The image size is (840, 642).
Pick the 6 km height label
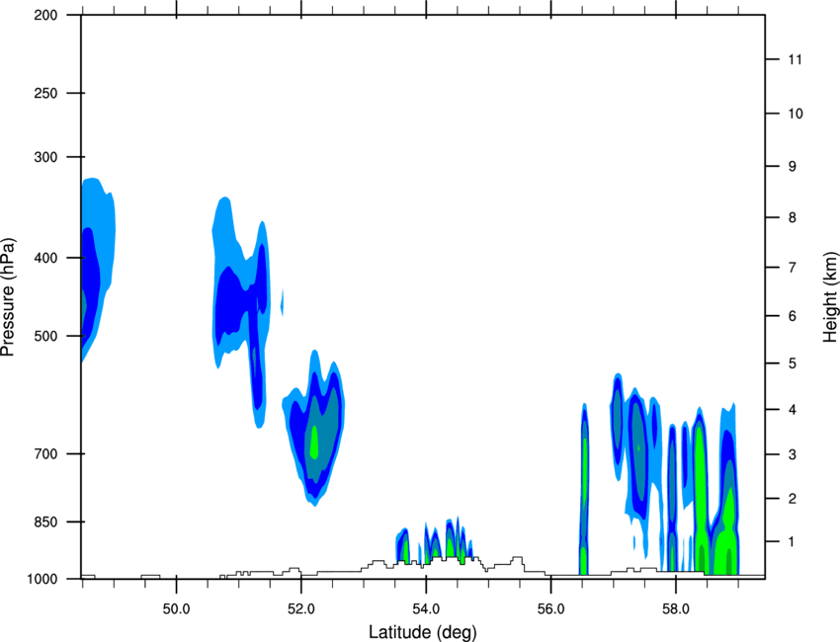(793, 316)
